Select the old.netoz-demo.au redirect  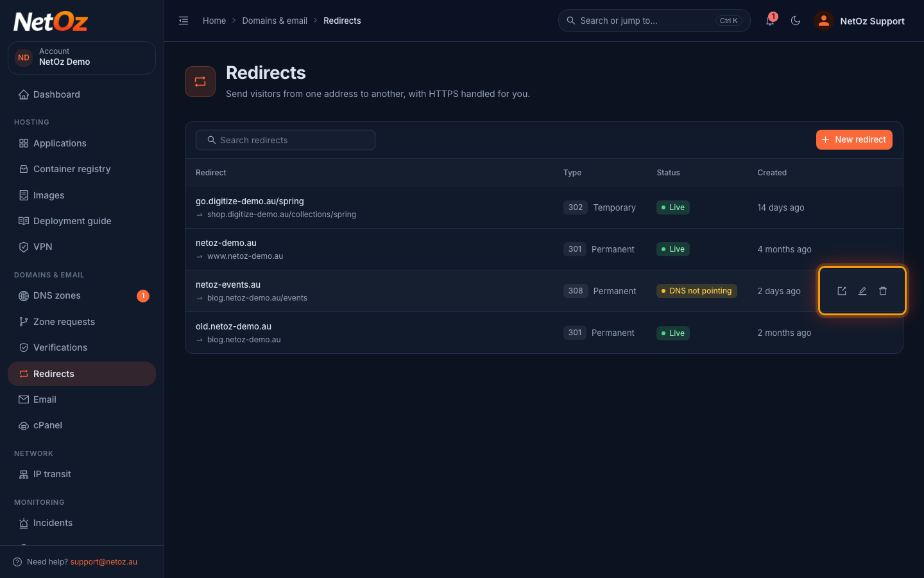544,333
